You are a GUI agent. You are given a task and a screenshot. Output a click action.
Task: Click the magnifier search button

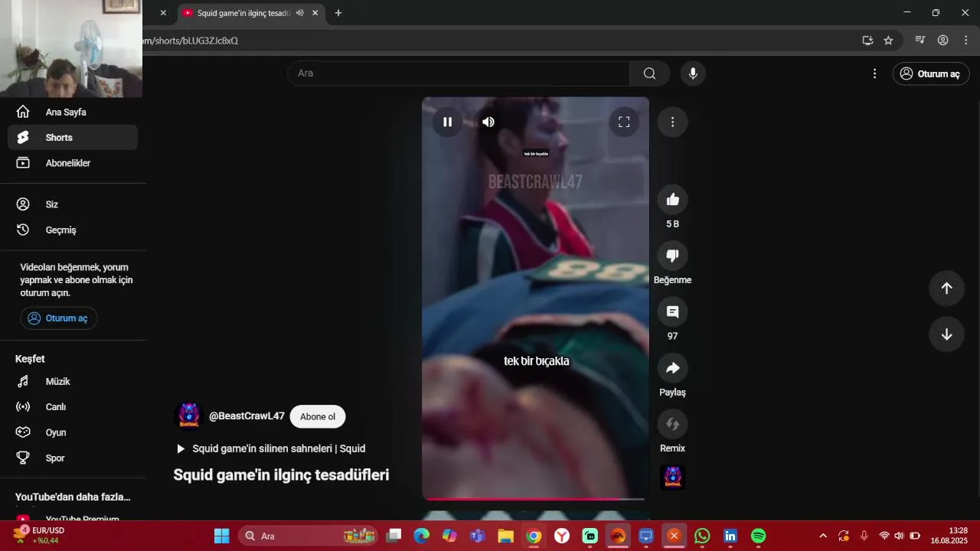tap(649, 73)
